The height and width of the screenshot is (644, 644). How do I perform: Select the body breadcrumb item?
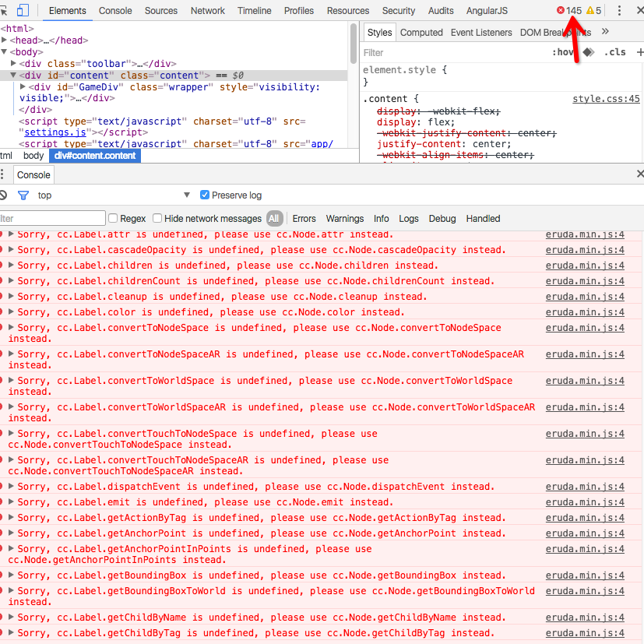coord(33,156)
